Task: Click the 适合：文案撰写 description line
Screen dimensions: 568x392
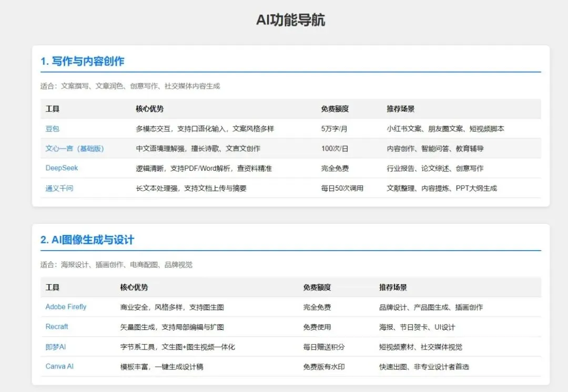Action: tap(130, 86)
